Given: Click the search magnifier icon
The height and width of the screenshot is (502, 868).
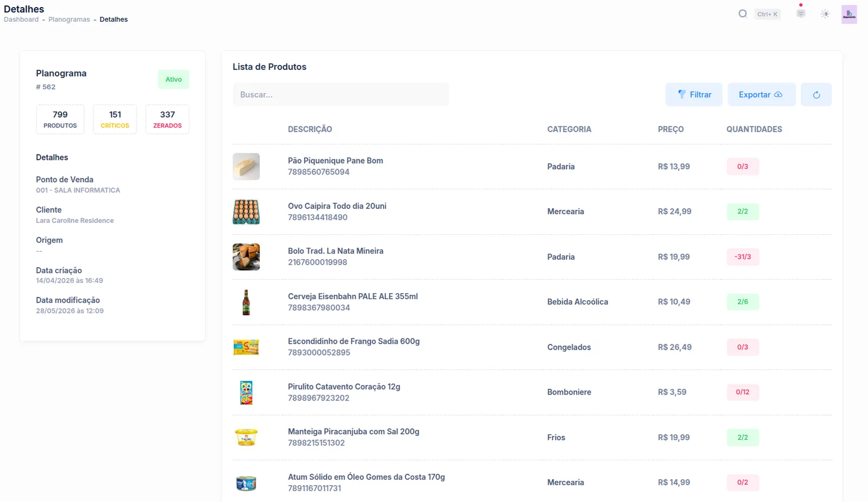Looking at the screenshot, I should click(x=743, y=14).
